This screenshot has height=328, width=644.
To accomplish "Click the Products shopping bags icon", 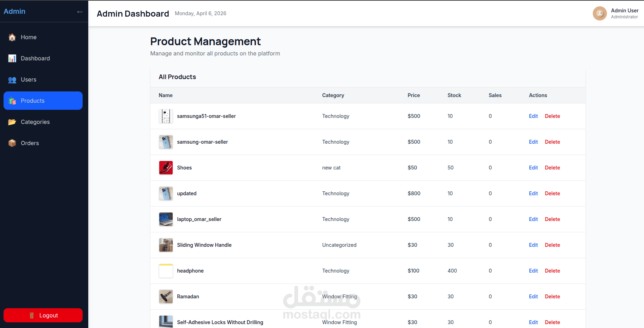I will (12, 101).
